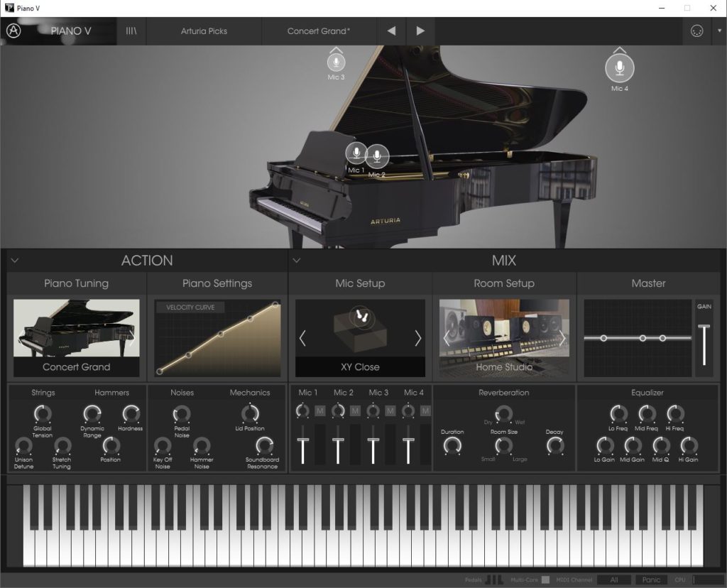The image size is (727, 588).
Task: Click the Mid Q equalizer knob
Action: (x=661, y=445)
